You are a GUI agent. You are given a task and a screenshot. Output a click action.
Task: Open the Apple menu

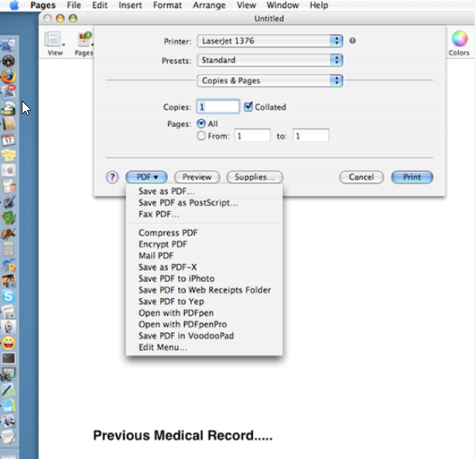[x=14, y=5]
